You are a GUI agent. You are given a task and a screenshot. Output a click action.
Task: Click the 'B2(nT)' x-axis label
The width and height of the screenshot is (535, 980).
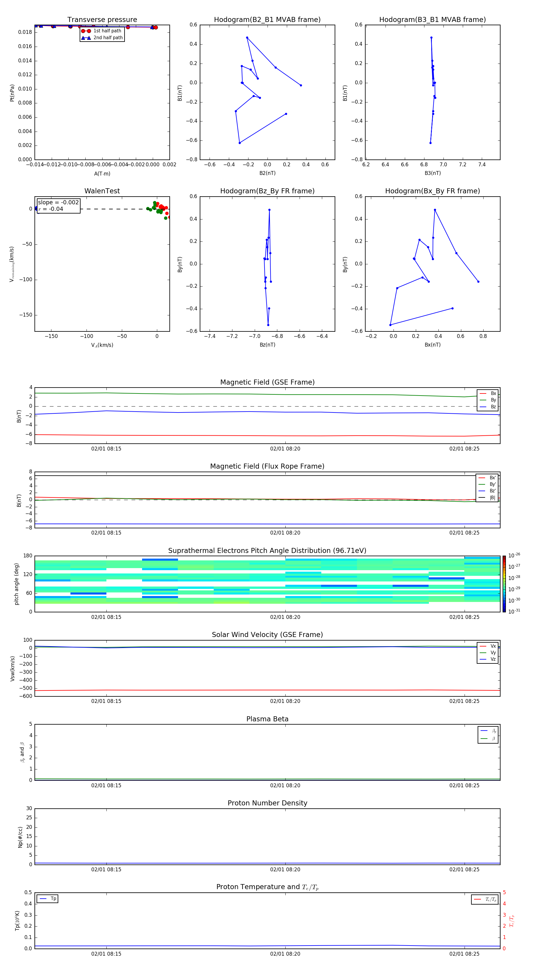point(267,173)
